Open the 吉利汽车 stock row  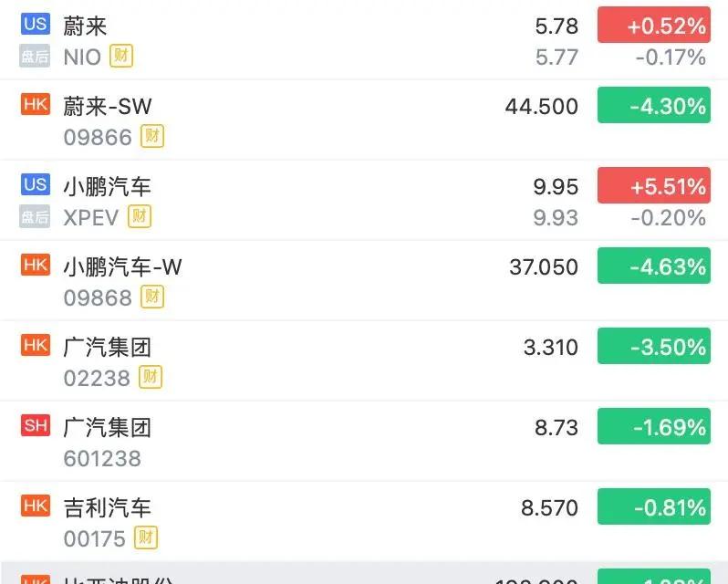(x=364, y=522)
